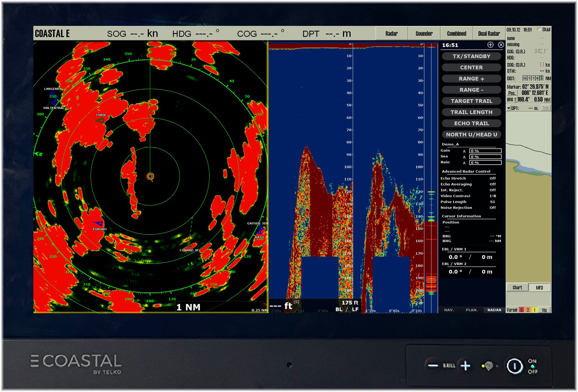The height and width of the screenshot is (392, 578).
Task: Toggle the BRG T true-bearing setting
Action: (516, 99)
